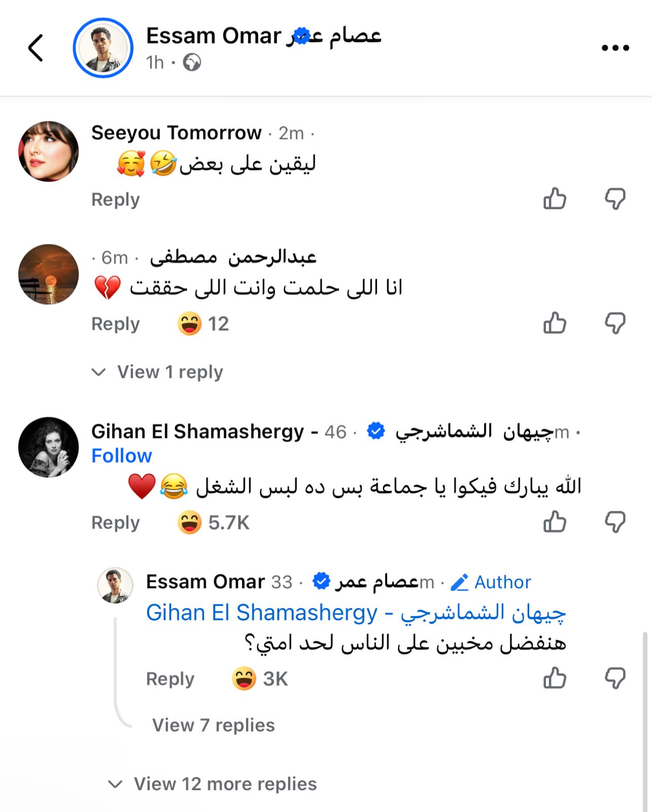Dislike Seeyou Tomorrow's comment with thumbs down
This screenshot has width=652, height=812.
point(615,199)
